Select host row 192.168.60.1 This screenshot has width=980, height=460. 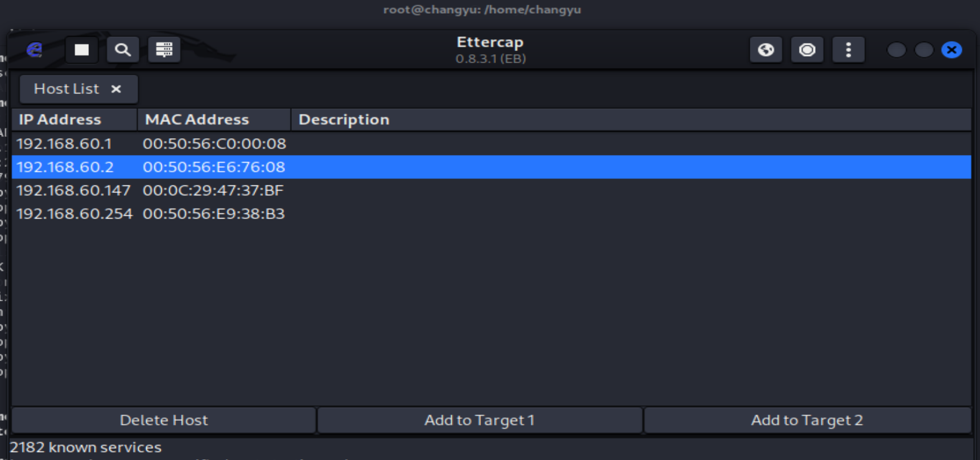[x=492, y=144]
